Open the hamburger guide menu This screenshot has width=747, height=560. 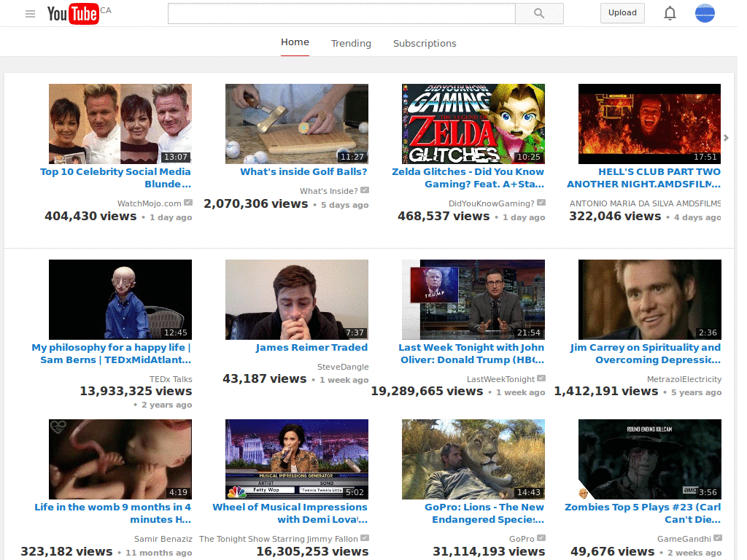[30, 14]
